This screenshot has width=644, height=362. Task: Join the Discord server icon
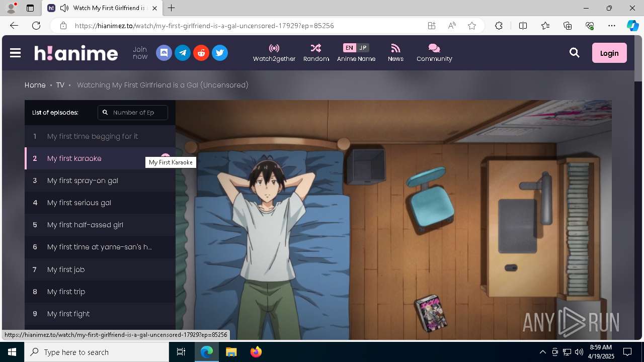pyautogui.click(x=164, y=53)
